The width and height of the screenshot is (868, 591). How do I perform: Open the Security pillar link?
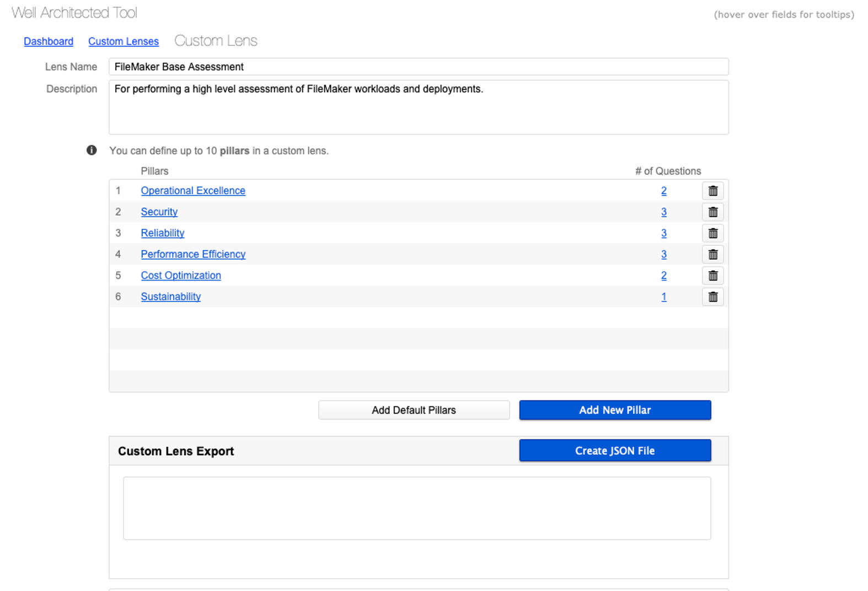tap(159, 212)
